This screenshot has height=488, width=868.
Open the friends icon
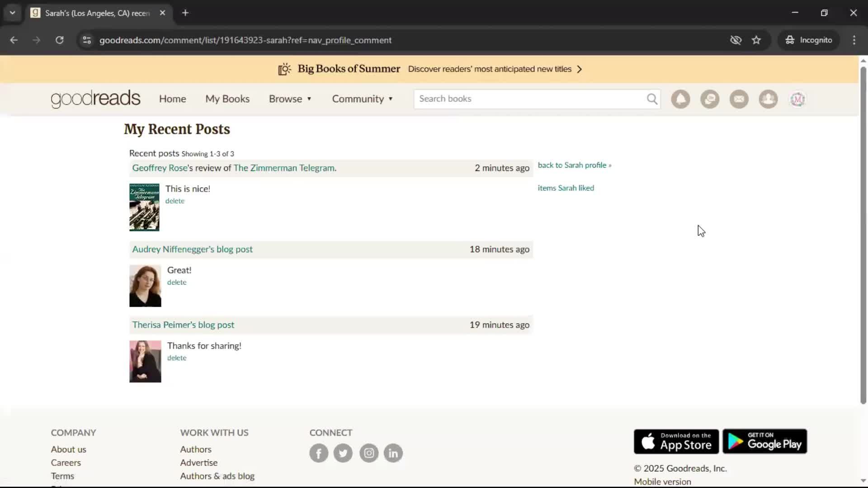pos(768,99)
